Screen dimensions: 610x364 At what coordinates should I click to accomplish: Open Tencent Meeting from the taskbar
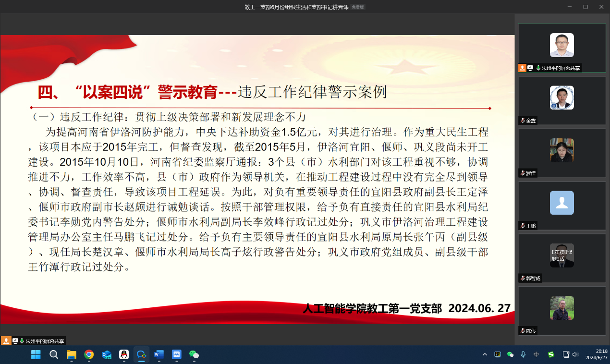pyautogui.click(x=141, y=355)
